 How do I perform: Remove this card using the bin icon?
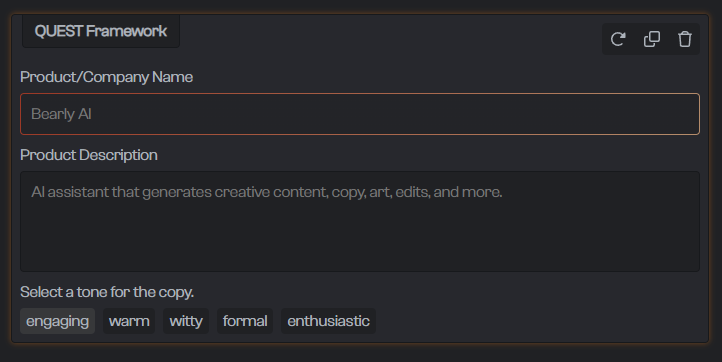tap(685, 39)
